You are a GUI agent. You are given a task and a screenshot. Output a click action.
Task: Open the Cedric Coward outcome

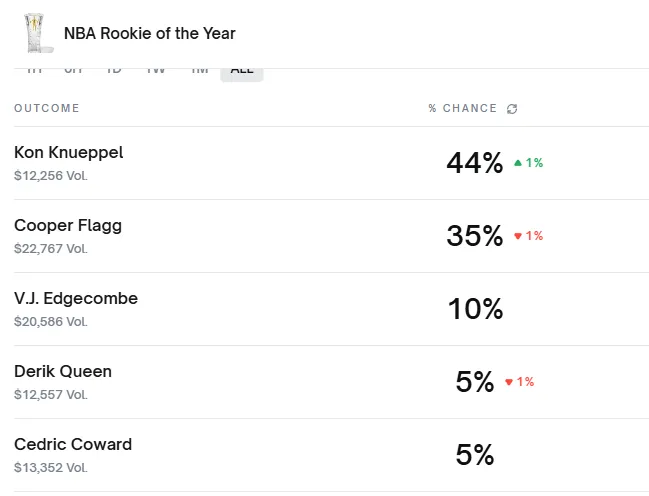pos(73,444)
